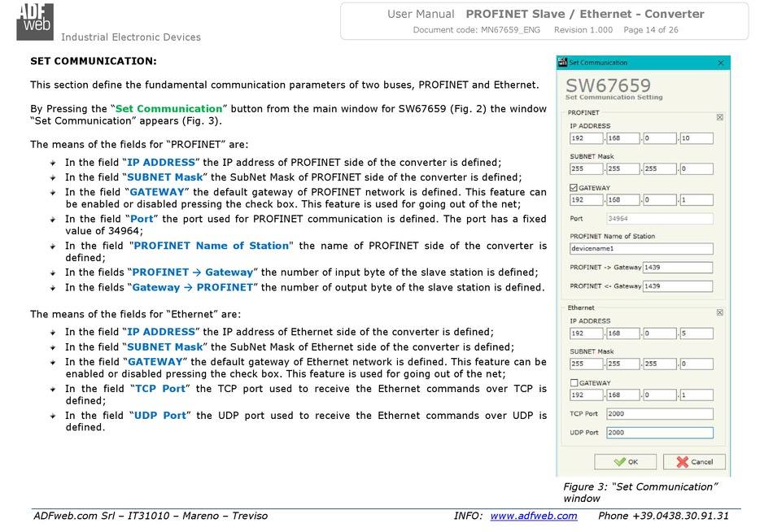Click Ethernet subnet mask last octet 0
773x532 pixels.
(x=697, y=364)
